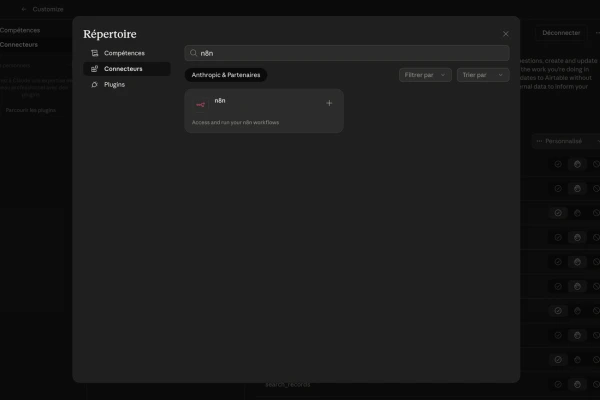Open the Compétences section in Répertoire
The width and height of the screenshot is (600, 400).
point(127,53)
